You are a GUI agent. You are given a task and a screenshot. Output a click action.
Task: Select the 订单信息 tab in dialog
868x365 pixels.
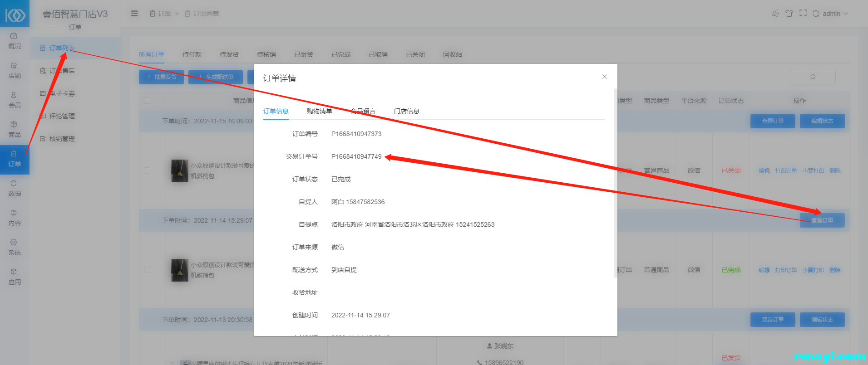(276, 111)
